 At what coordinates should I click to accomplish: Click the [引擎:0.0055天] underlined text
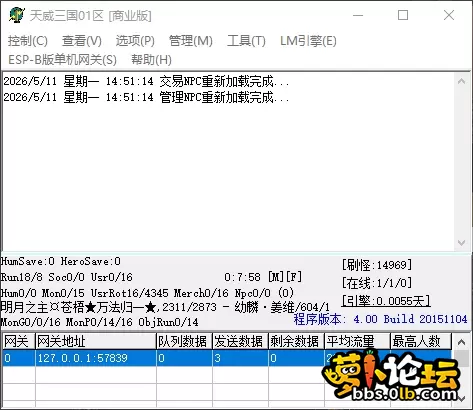386,301
